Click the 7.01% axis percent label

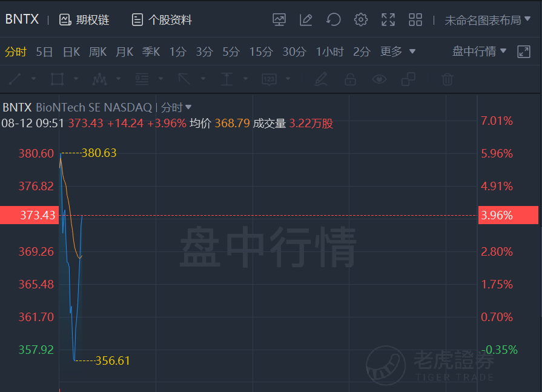[497, 121]
